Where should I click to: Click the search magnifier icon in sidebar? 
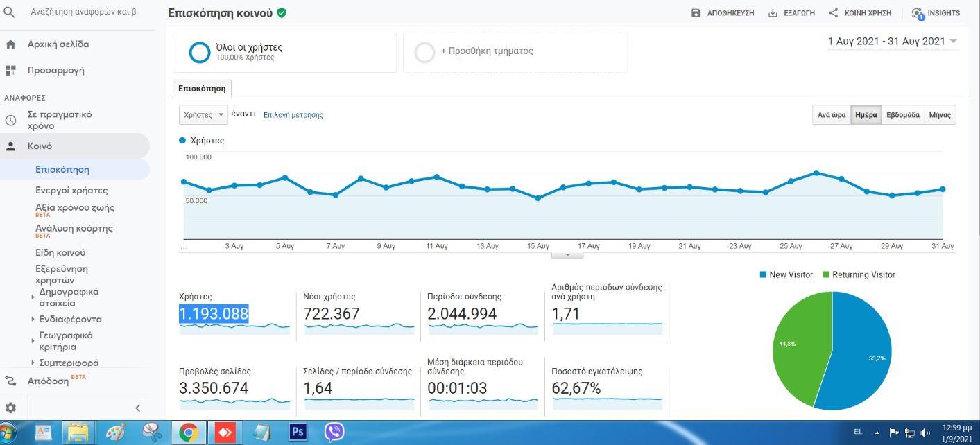(10, 12)
